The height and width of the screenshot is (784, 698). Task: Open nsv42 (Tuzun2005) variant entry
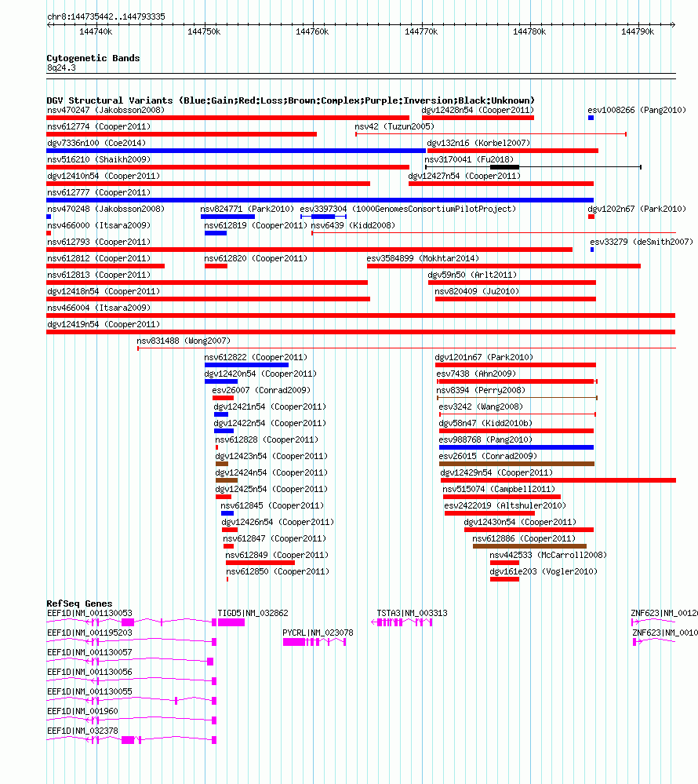tap(394, 126)
